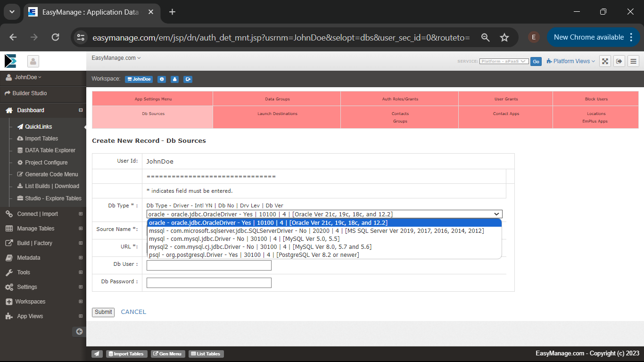Open the hamburger menu icon
644x362 pixels.
(634, 61)
